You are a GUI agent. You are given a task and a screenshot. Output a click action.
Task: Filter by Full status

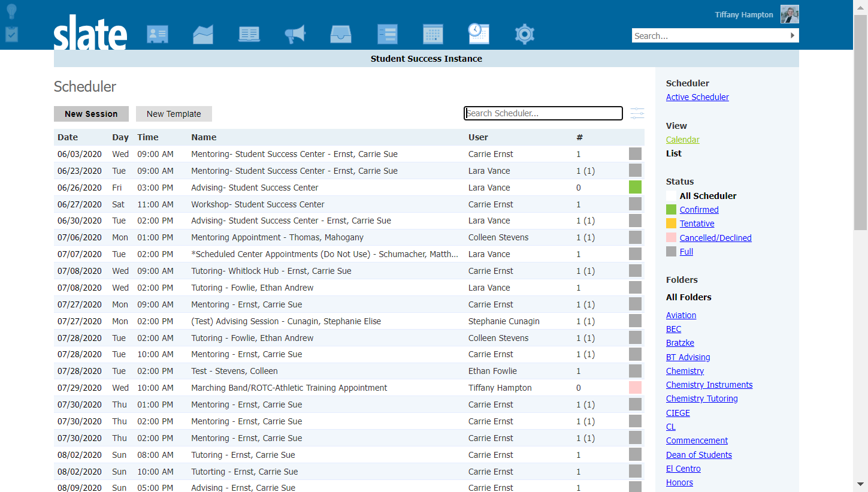tap(686, 252)
